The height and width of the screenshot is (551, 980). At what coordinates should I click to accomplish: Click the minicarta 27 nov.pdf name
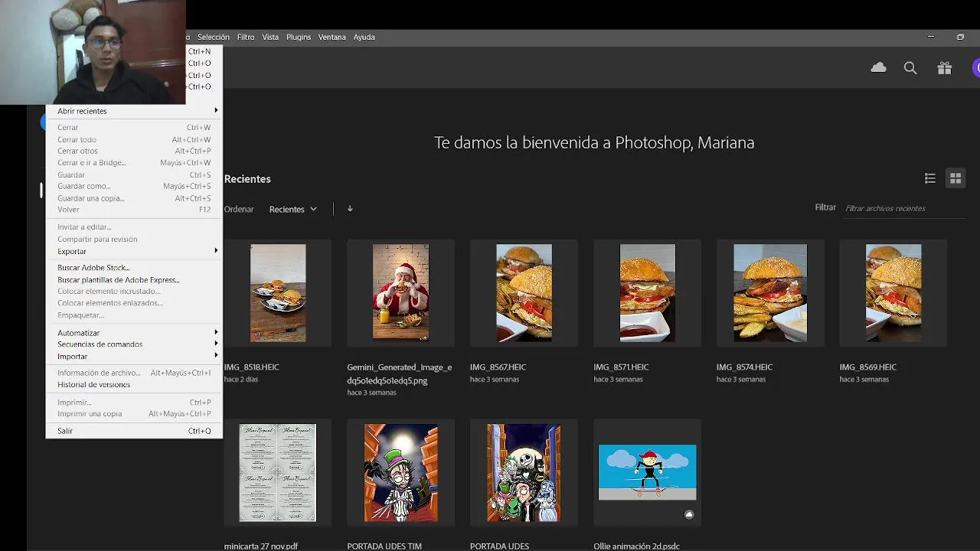pos(261,546)
